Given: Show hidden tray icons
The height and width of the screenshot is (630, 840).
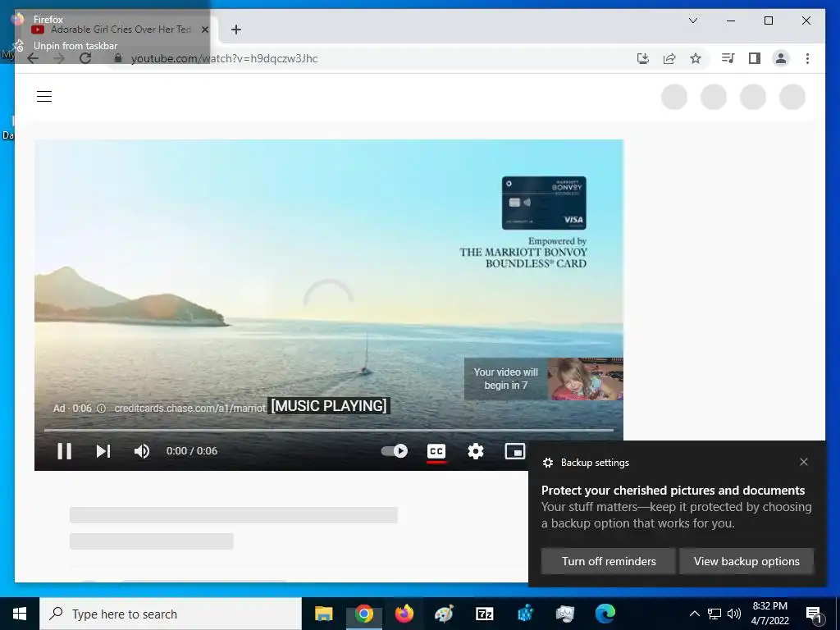Looking at the screenshot, I should pos(694,614).
